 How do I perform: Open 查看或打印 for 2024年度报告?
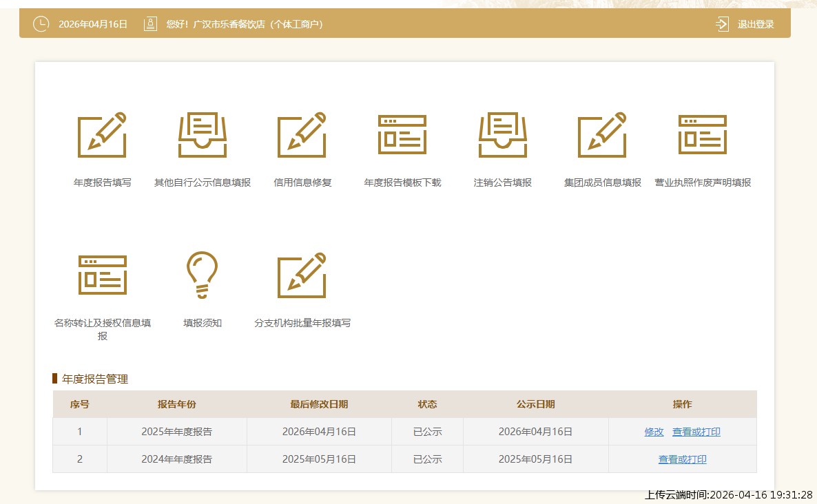(x=682, y=459)
